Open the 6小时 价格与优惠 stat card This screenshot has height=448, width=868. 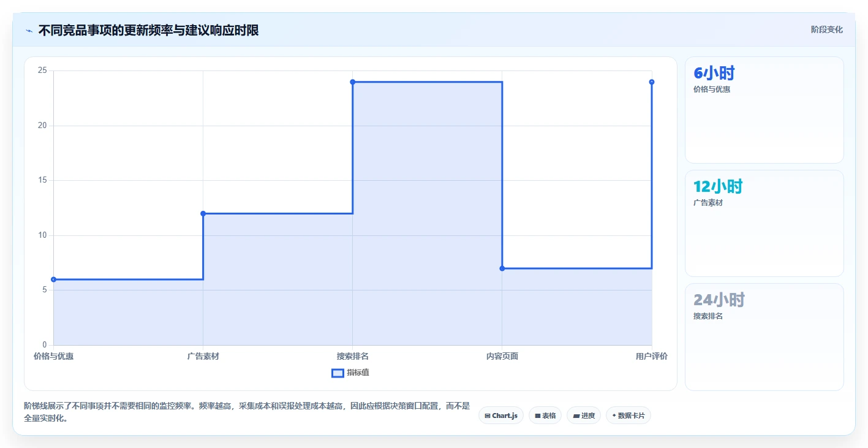click(764, 110)
